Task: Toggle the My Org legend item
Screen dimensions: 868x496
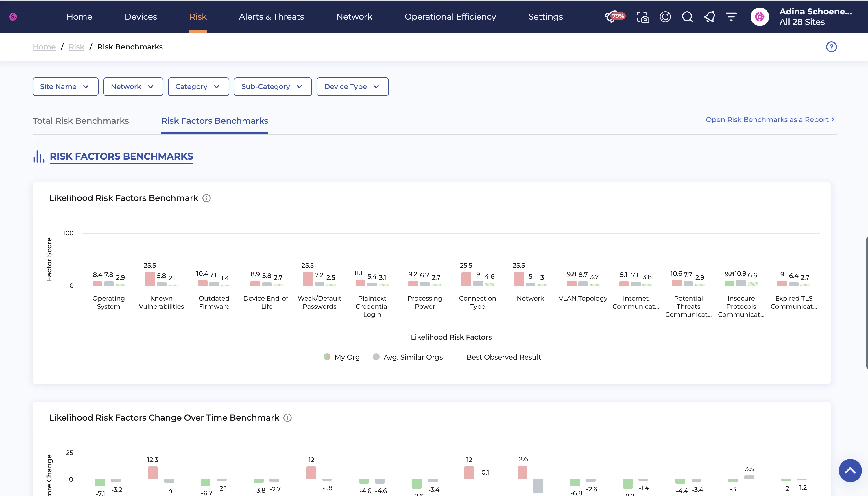Action: click(x=342, y=357)
